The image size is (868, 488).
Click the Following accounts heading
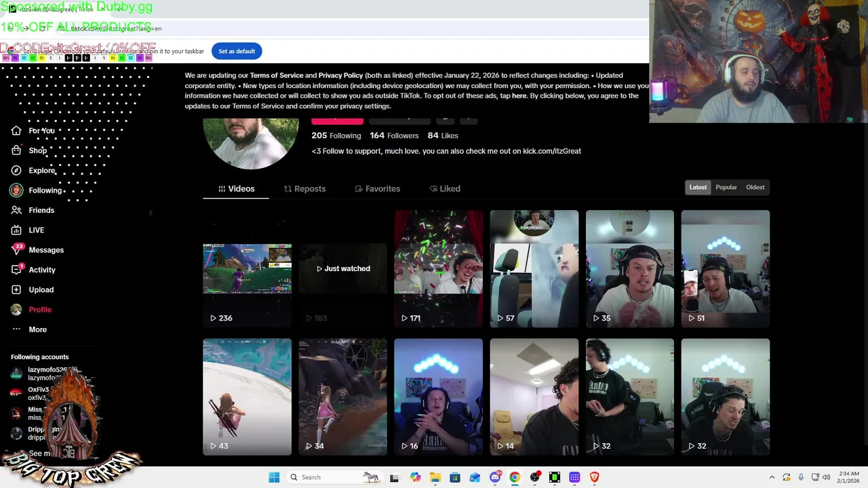coord(39,357)
